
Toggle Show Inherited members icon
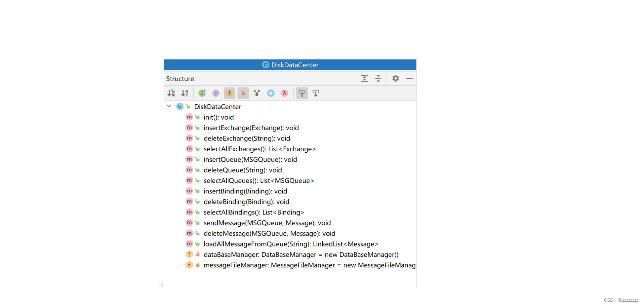pyautogui.click(x=202, y=93)
